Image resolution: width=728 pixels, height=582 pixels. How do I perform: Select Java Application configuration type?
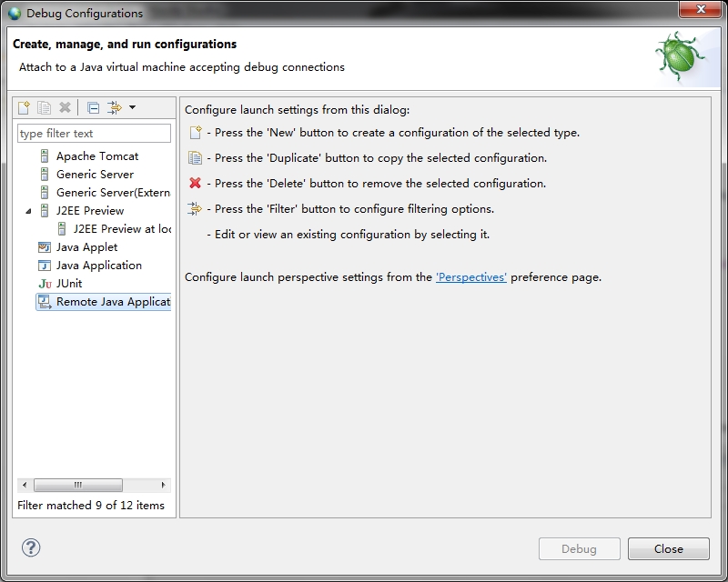pyautogui.click(x=99, y=266)
